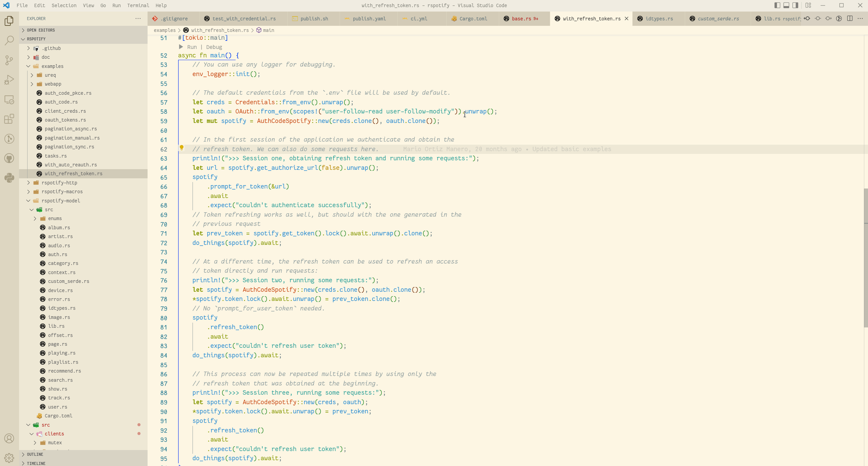Switch to the base.rs tab
This screenshot has height=466, width=868.
coord(524,19)
